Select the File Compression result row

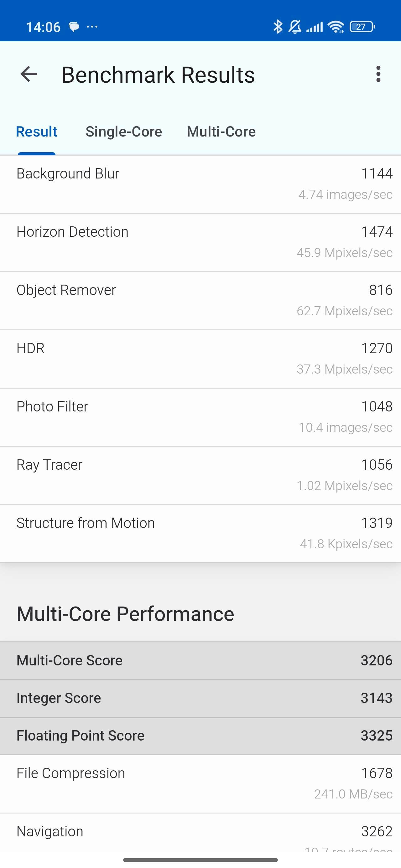pyautogui.click(x=200, y=783)
